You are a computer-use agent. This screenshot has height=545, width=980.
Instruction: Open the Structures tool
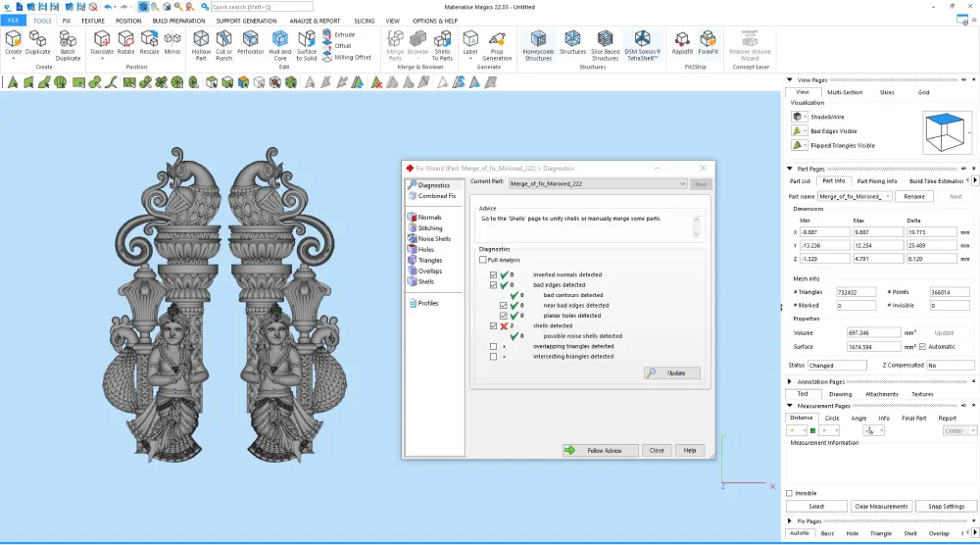pos(572,43)
